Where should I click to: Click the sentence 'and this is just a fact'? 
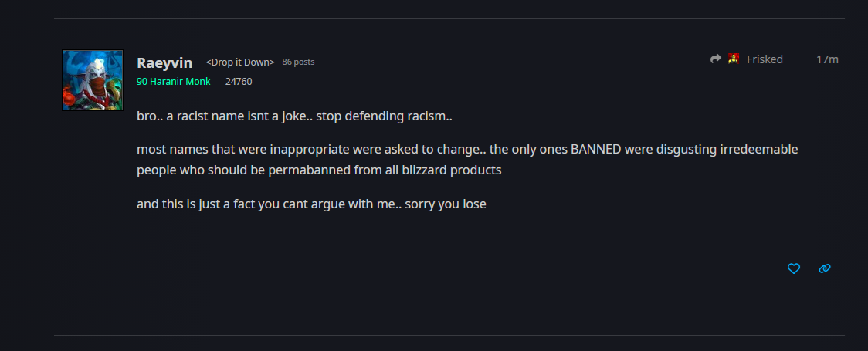[311, 204]
